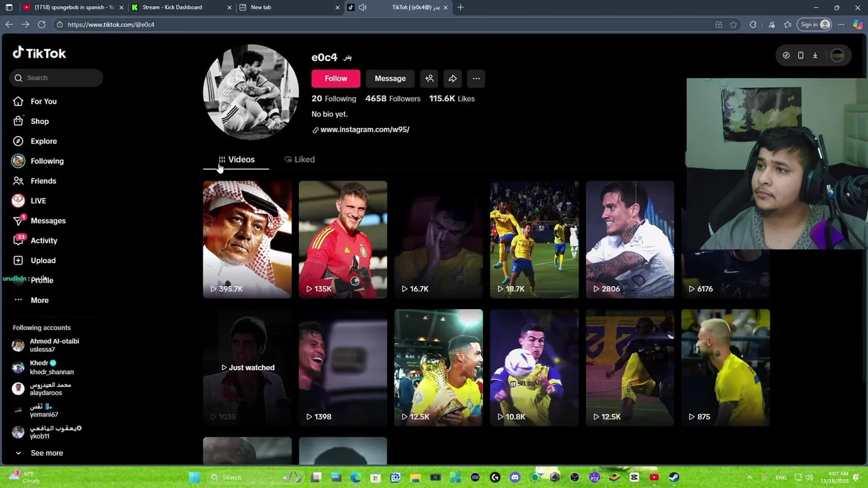Open the video with 1398 views
The width and height of the screenshot is (868, 488).
[343, 367]
